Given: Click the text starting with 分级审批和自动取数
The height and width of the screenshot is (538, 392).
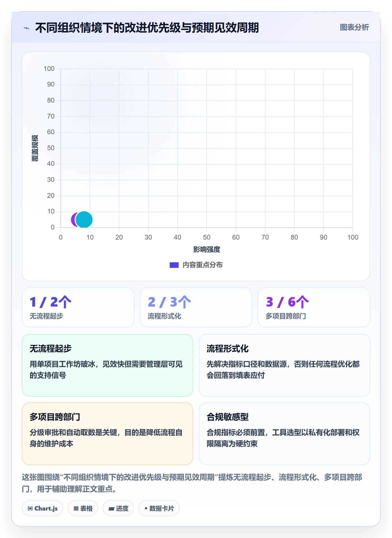Looking at the screenshot, I should pyautogui.click(x=106, y=438).
